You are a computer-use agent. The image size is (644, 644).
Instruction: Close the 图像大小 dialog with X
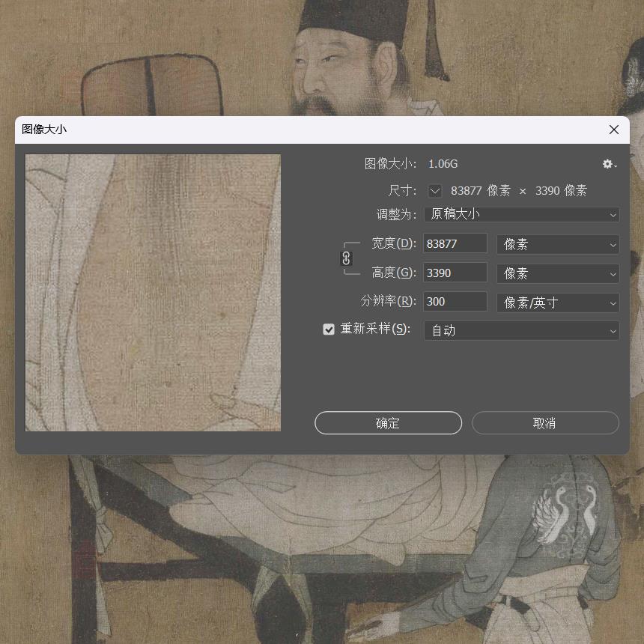pos(614,130)
